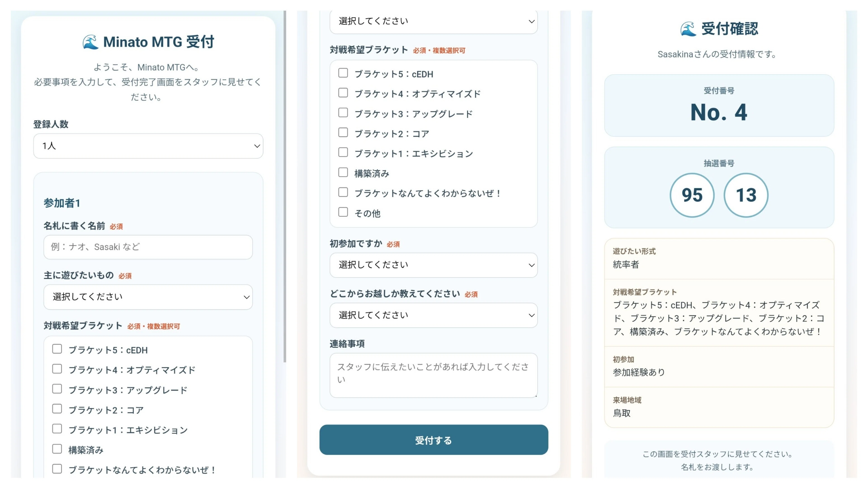868x488 pixels.
Task: Check ブラケット2：コア in left panel
Action: click(57, 409)
